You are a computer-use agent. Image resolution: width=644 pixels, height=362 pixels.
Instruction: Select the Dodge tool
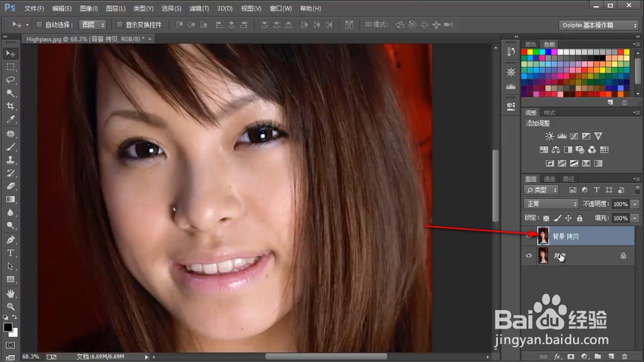[x=11, y=225]
